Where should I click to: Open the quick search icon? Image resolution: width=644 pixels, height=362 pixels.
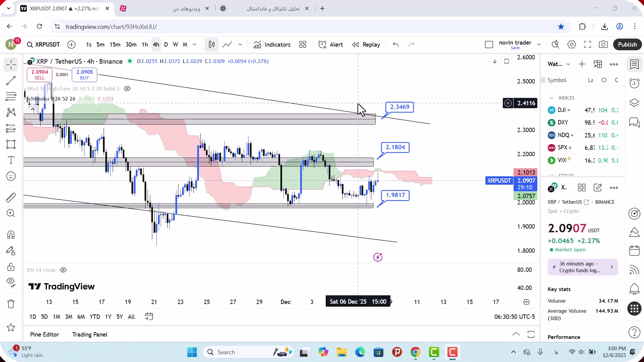click(x=555, y=45)
